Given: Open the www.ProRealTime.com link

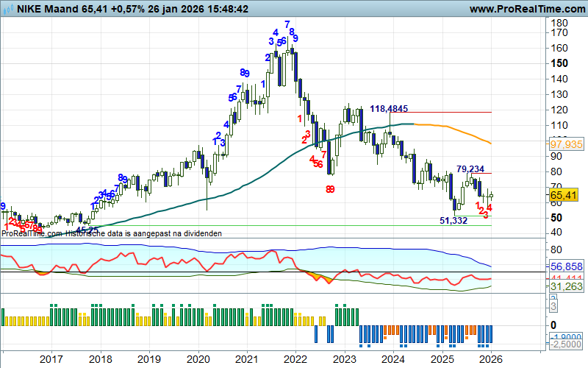Looking at the screenshot, I should point(525,9).
